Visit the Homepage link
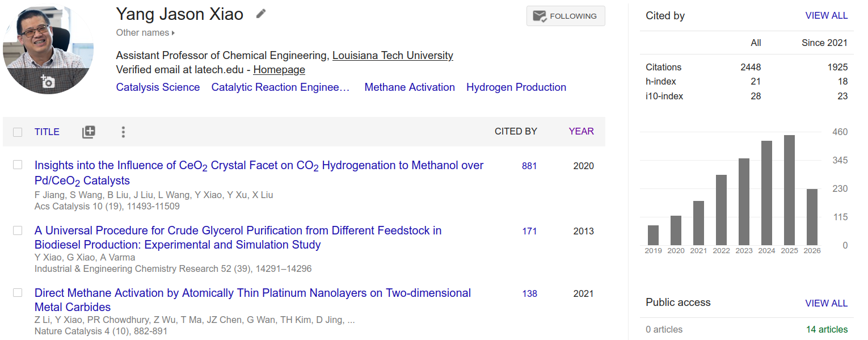This screenshot has height=340, width=868. point(279,70)
